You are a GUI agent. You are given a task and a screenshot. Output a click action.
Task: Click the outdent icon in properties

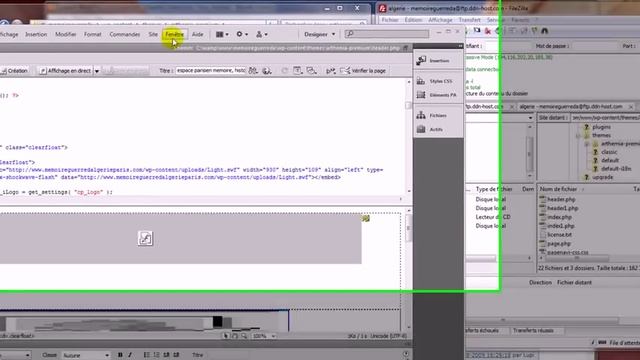pyautogui.click(x=166, y=355)
